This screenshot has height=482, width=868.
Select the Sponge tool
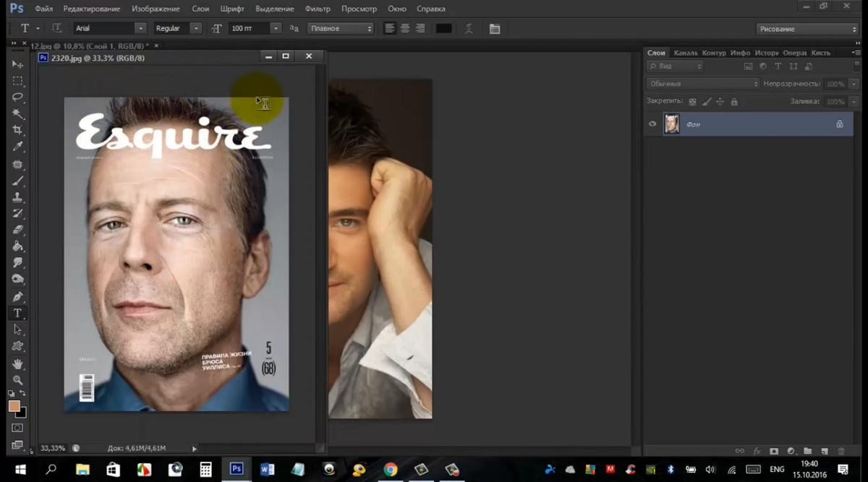point(18,280)
